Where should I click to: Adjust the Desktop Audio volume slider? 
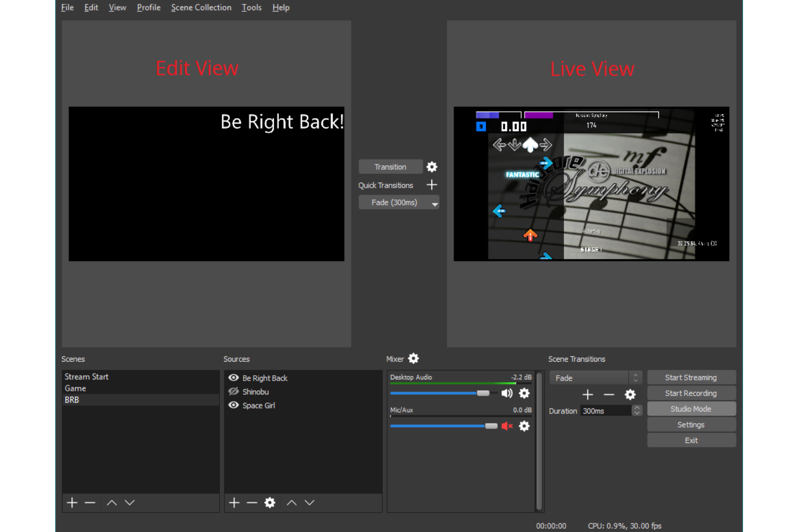(482, 393)
